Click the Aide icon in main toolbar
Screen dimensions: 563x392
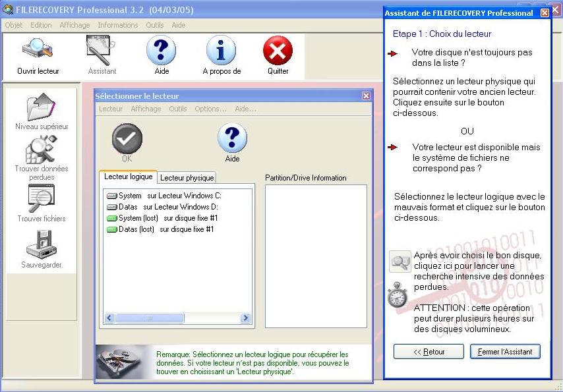(x=162, y=50)
